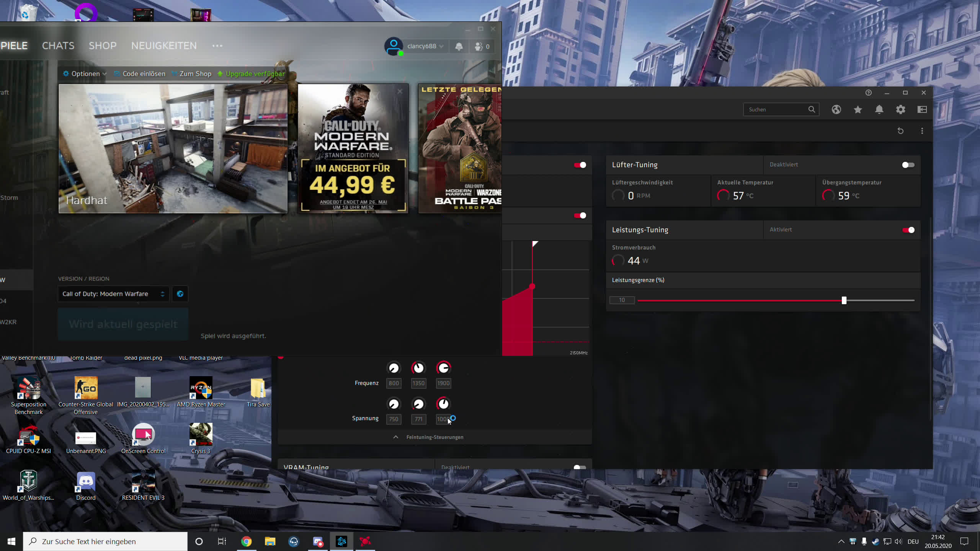The width and height of the screenshot is (980, 551).
Task: Open the Optionen dropdown
Action: pyautogui.click(x=85, y=74)
